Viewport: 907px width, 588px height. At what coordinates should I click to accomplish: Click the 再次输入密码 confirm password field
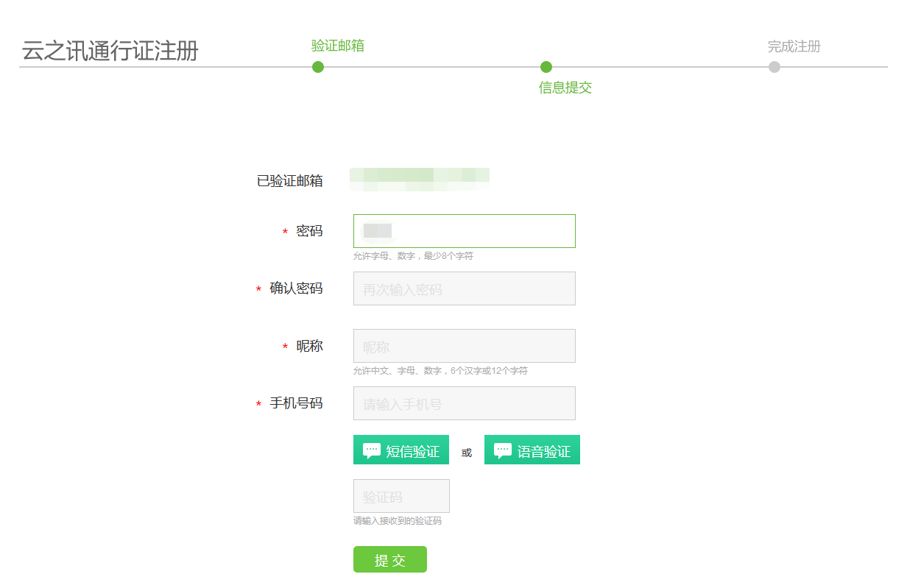point(465,288)
